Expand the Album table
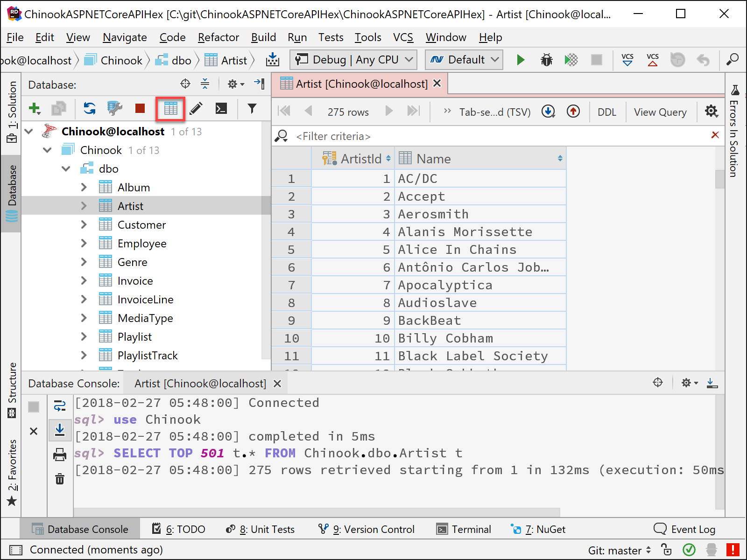The width and height of the screenshot is (747, 560). point(84,188)
